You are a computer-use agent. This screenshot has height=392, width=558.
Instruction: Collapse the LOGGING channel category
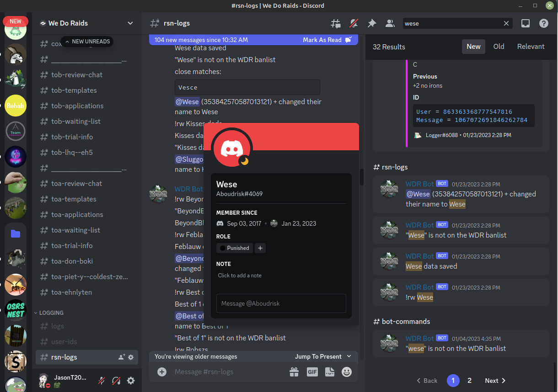(51, 313)
